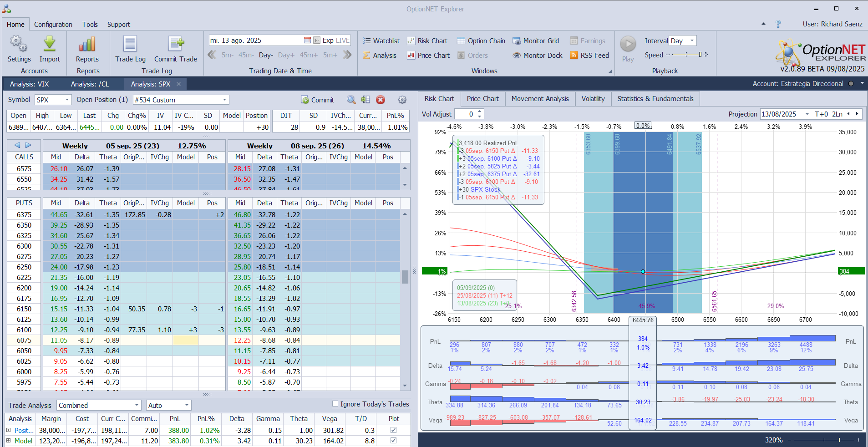Enable Ignore Today's Trades checkbox
Viewport: 868px width, 447px height.
(335, 404)
